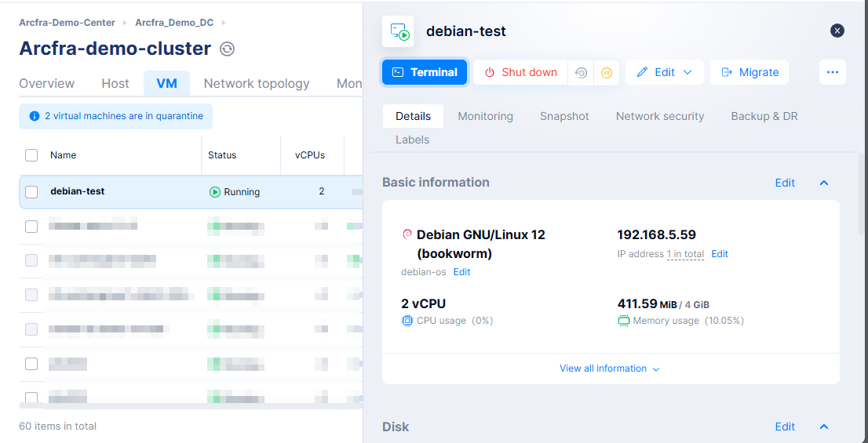Click the restart icon next to Shut down
The height and width of the screenshot is (443, 868).
(581, 72)
